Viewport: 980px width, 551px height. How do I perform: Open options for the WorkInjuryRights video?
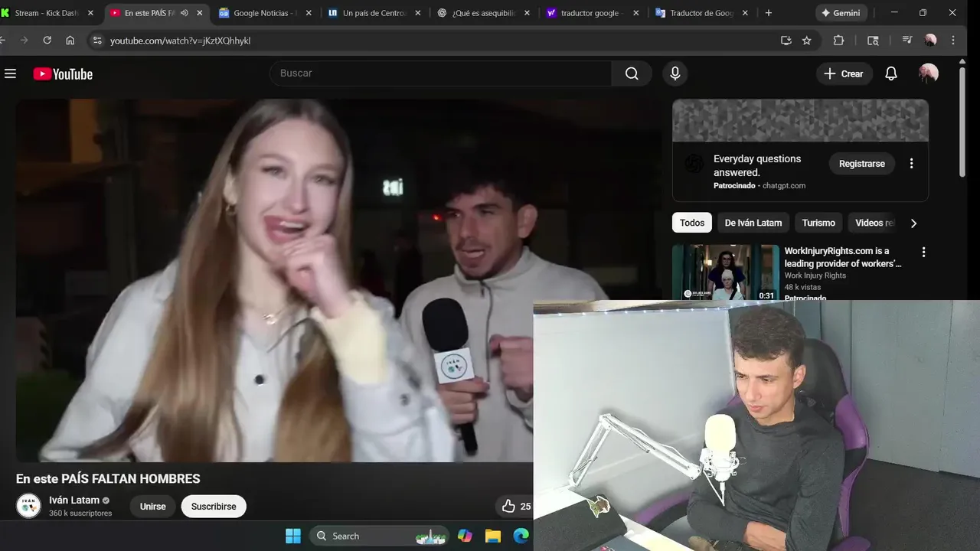[923, 252]
